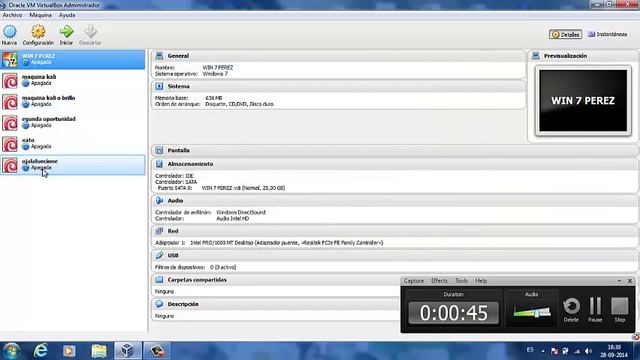The height and width of the screenshot is (360, 640).
Task: Click the Pantalla section icon
Action: pyautogui.click(x=159, y=150)
